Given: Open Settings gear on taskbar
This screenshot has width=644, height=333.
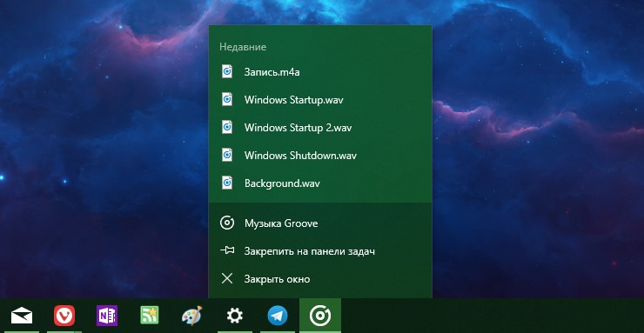Looking at the screenshot, I should 234,316.
